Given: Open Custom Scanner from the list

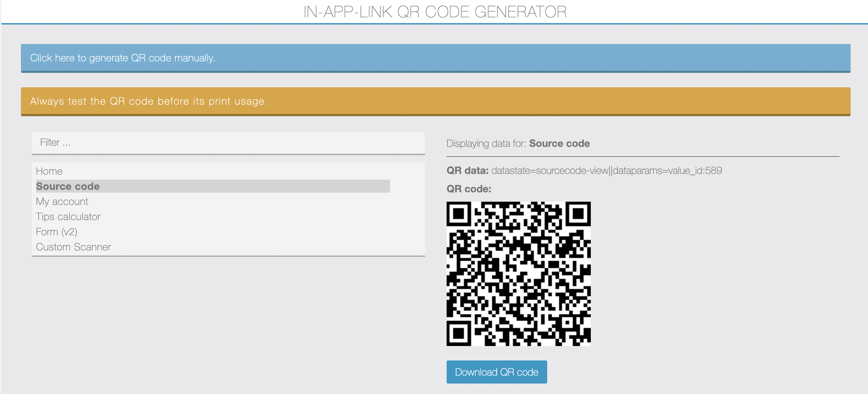Looking at the screenshot, I should pos(74,247).
